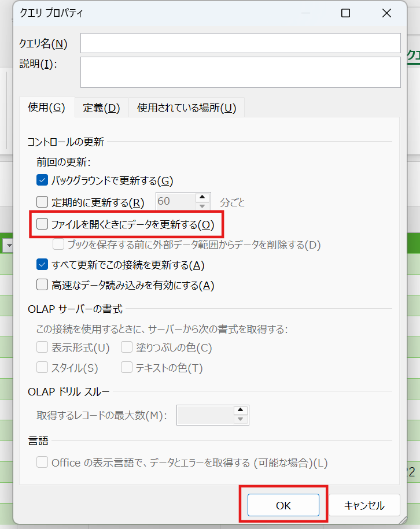Increase the refresh minutes spinner up arrow

(x=202, y=197)
